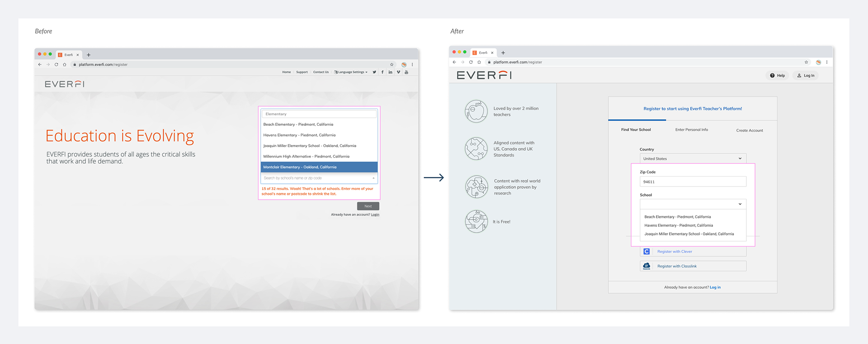Click YouTube icon in Before window header
The width and height of the screenshot is (868, 344).
[406, 72]
